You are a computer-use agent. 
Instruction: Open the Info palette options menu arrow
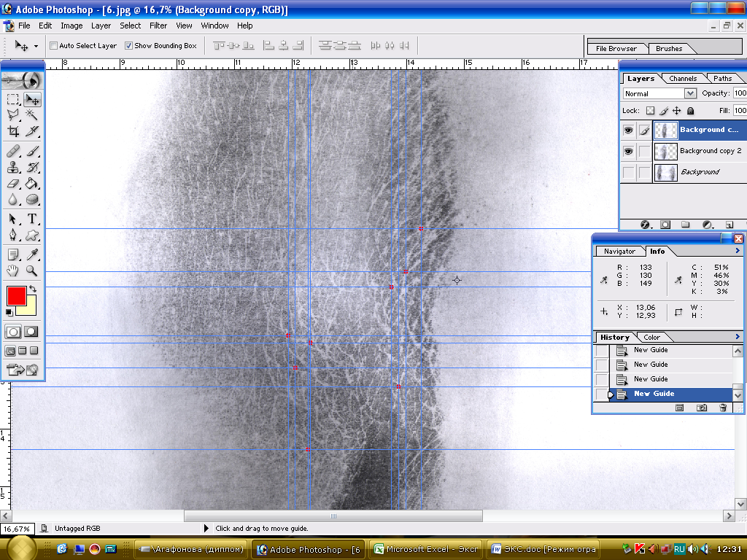point(738,251)
